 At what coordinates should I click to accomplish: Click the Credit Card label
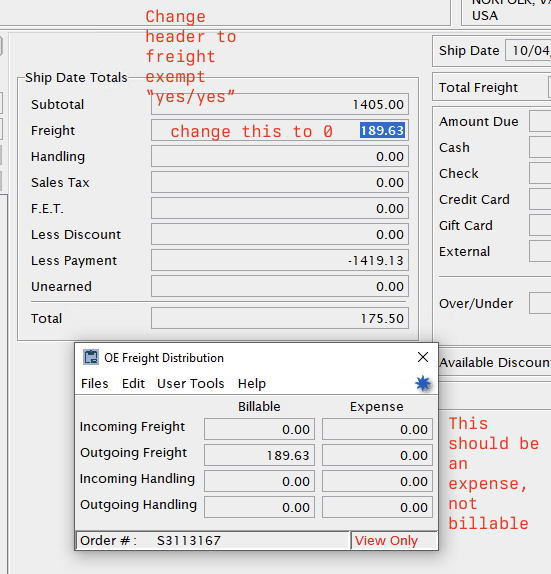(x=474, y=200)
